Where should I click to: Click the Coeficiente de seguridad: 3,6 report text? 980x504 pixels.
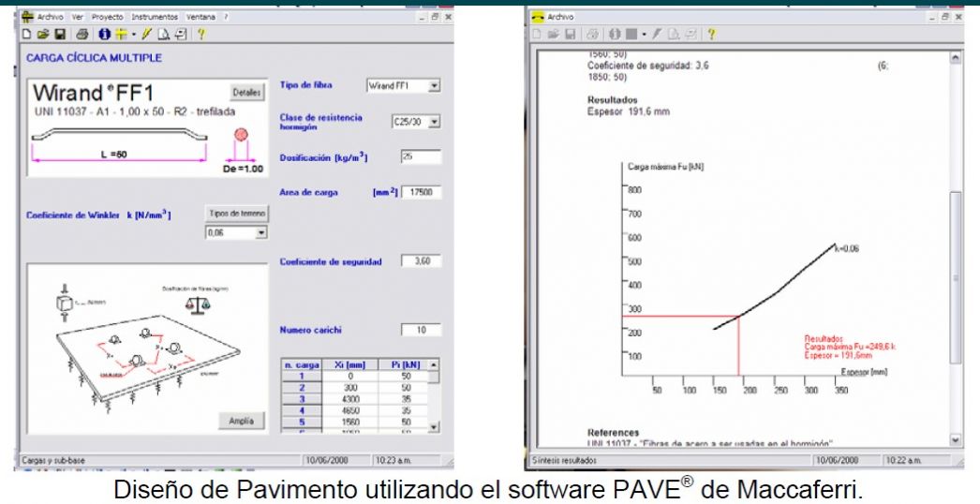pos(648,65)
